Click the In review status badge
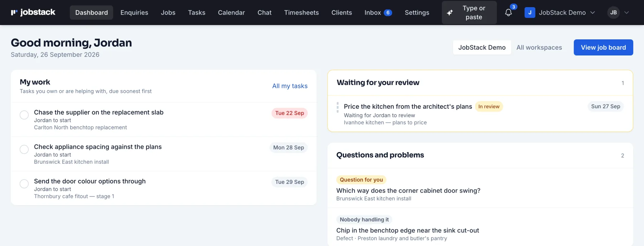644x246 pixels. (489, 107)
